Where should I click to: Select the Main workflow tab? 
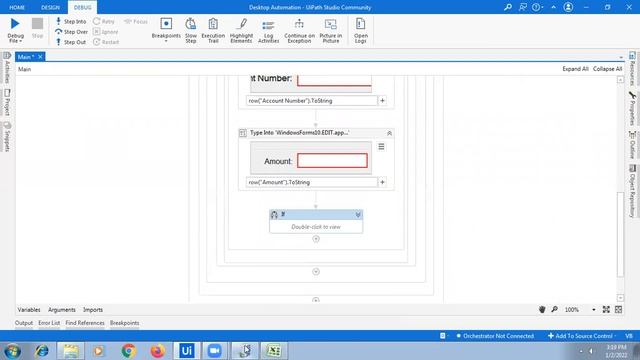[x=26, y=57]
